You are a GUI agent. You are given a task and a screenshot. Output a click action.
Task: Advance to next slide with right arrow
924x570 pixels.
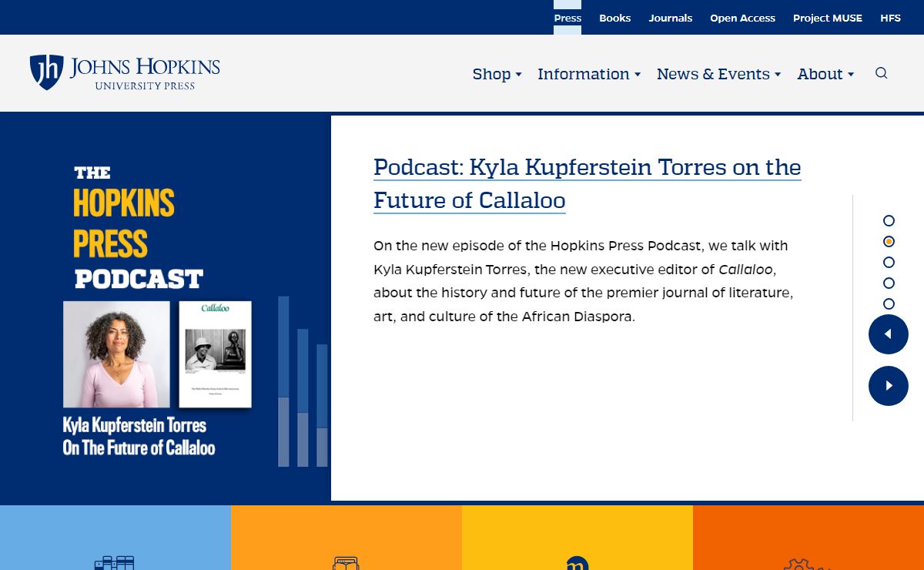click(x=889, y=386)
